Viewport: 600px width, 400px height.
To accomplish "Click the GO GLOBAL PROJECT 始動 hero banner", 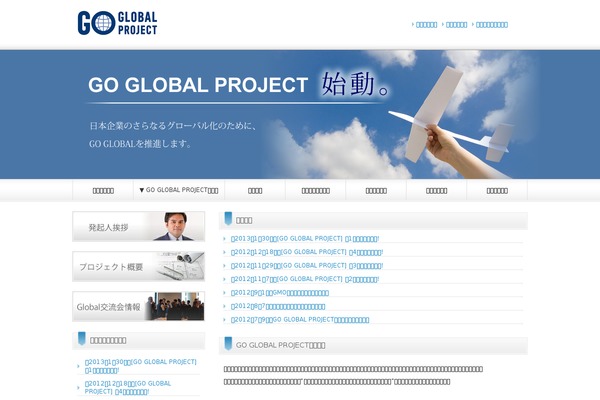I will [300, 114].
